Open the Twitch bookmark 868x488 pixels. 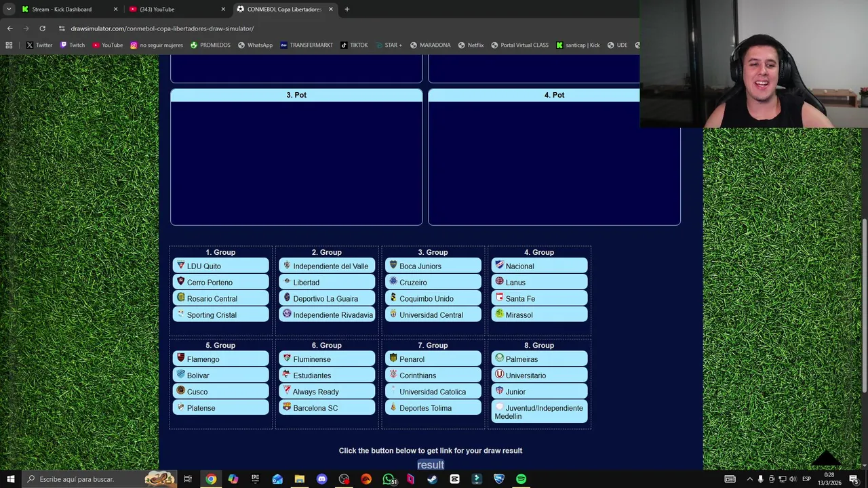coord(72,45)
